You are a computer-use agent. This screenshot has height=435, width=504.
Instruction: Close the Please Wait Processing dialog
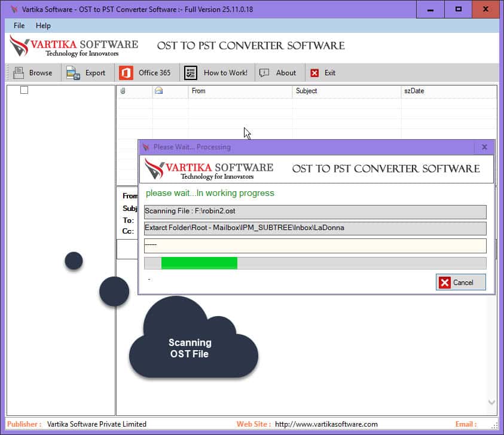(484, 147)
